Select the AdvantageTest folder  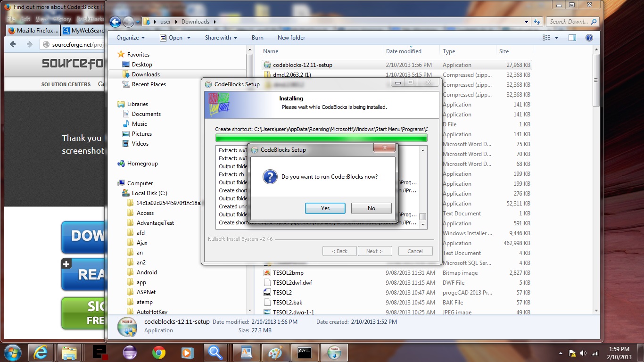click(x=155, y=223)
